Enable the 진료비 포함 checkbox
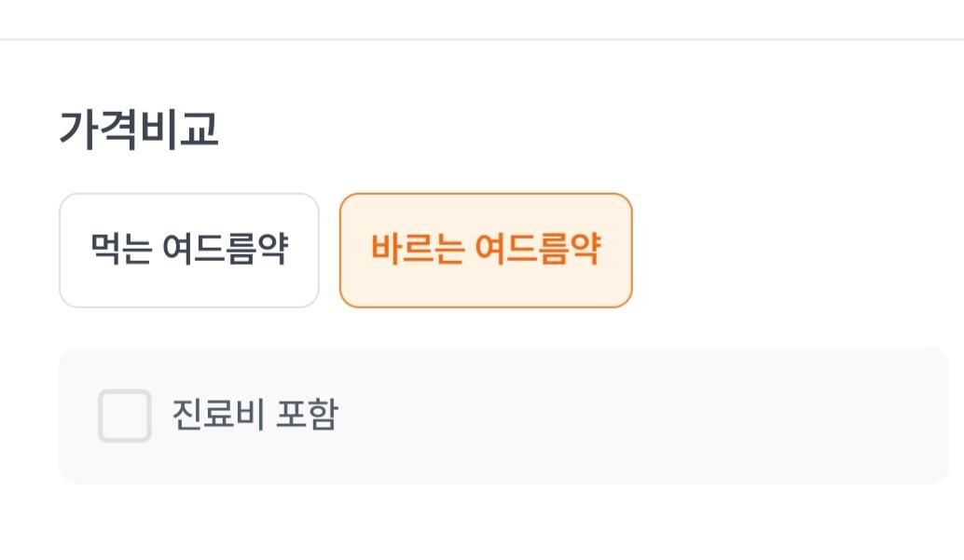Image resolution: width=964 pixels, height=560 pixels. [x=125, y=416]
